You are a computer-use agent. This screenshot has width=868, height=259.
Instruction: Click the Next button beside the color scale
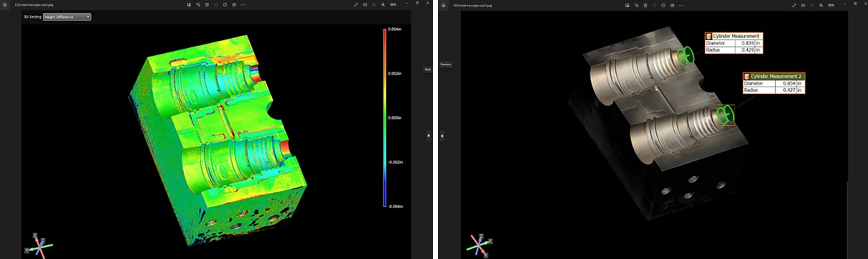point(427,69)
